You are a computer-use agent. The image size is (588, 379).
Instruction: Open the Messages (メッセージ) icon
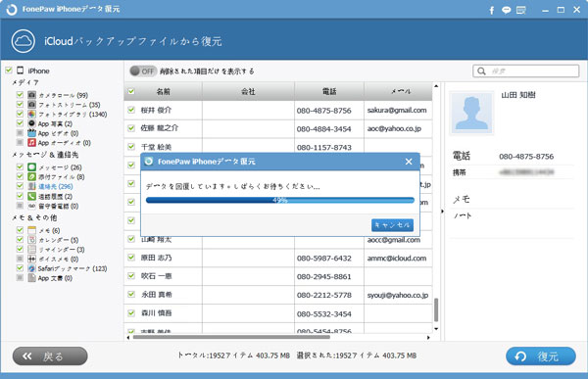(32, 166)
